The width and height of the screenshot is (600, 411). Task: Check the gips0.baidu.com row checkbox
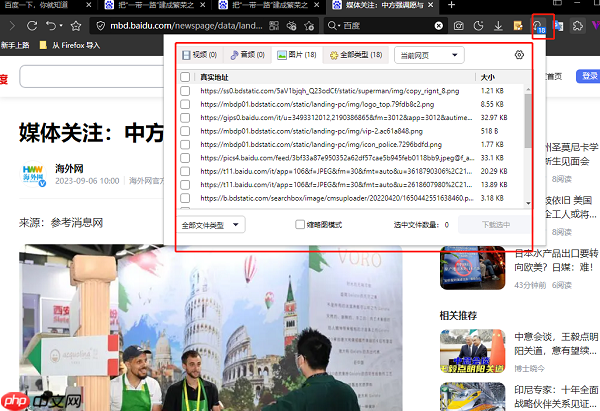[185, 117]
